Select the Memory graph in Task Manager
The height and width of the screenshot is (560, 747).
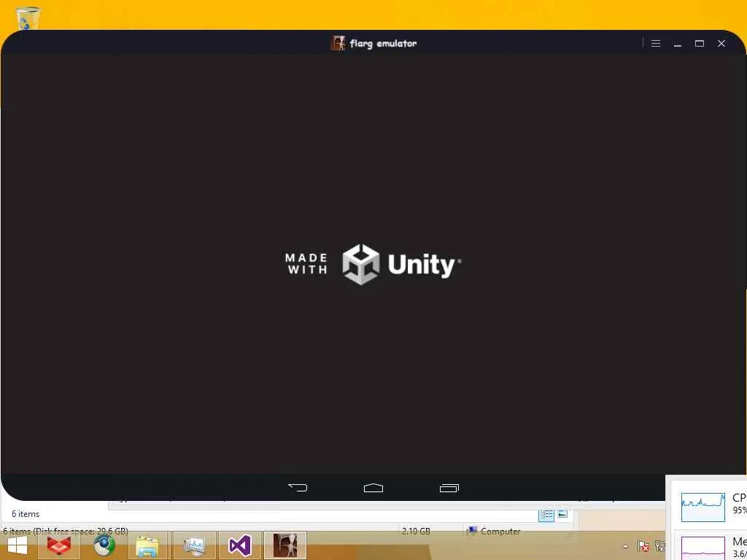click(703, 548)
